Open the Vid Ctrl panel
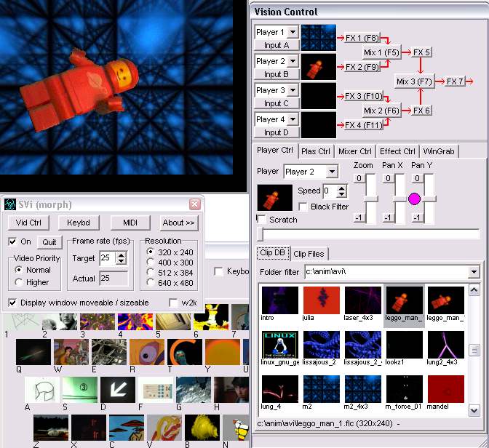The image size is (489, 448). click(x=28, y=223)
